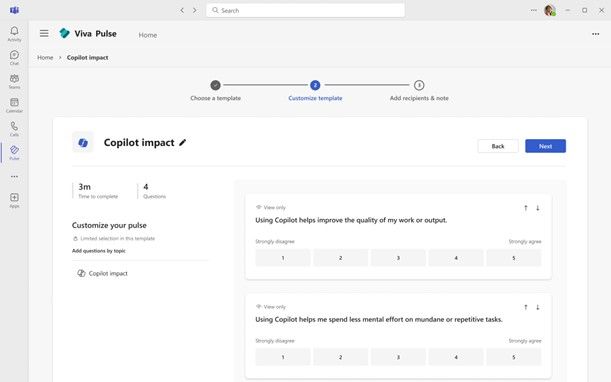Move the mental effort question down
Image resolution: width=611 pixels, height=382 pixels.
[x=537, y=307]
